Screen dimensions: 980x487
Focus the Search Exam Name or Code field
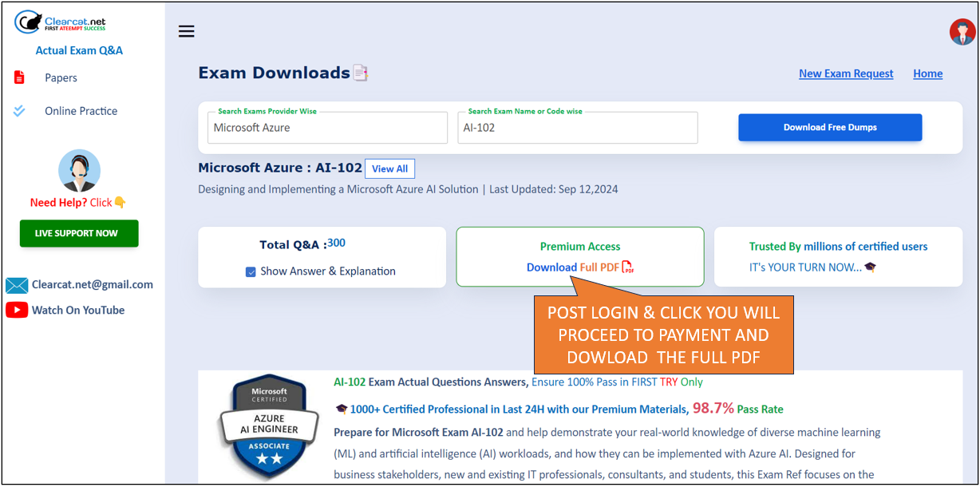click(578, 128)
